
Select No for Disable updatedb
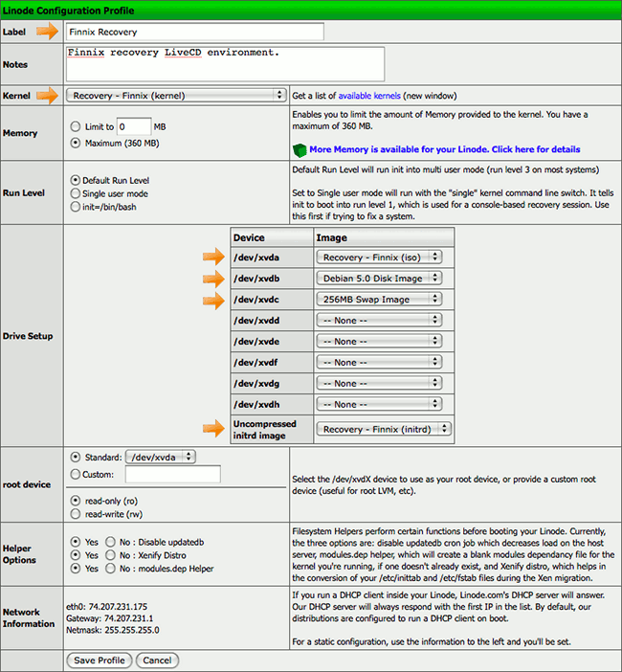pyautogui.click(x=110, y=542)
